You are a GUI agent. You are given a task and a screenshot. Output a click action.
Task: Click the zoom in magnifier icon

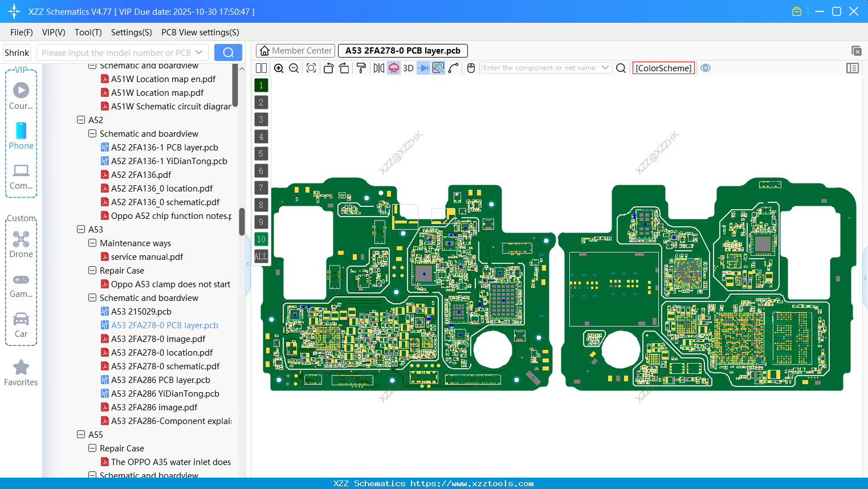(x=279, y=68)
